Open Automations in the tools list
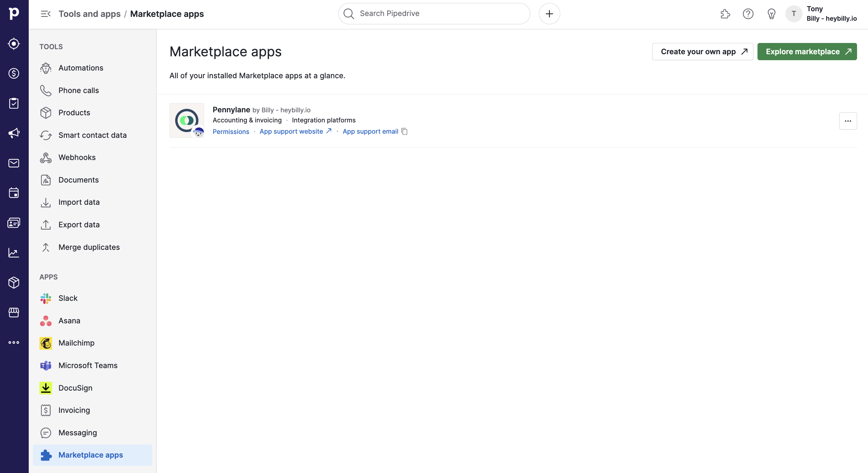The width and height of the screenshot is (868, 473). (x=92, y=68)
